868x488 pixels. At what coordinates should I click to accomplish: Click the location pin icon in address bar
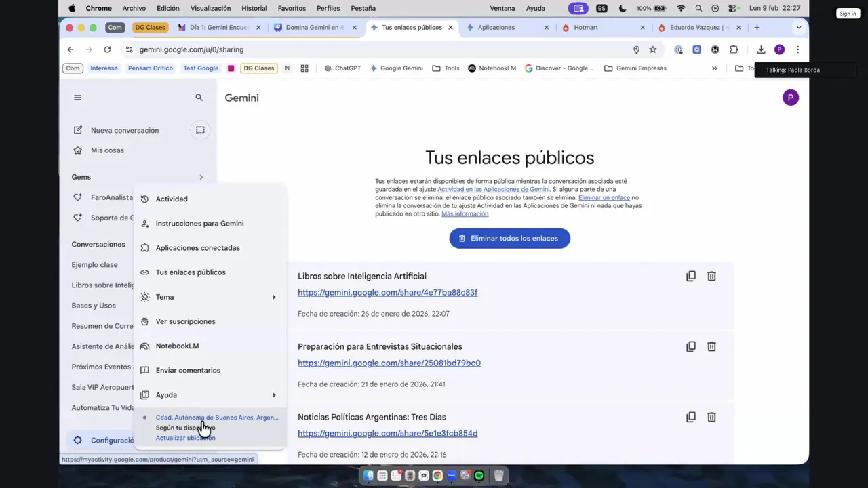[636, 49]
